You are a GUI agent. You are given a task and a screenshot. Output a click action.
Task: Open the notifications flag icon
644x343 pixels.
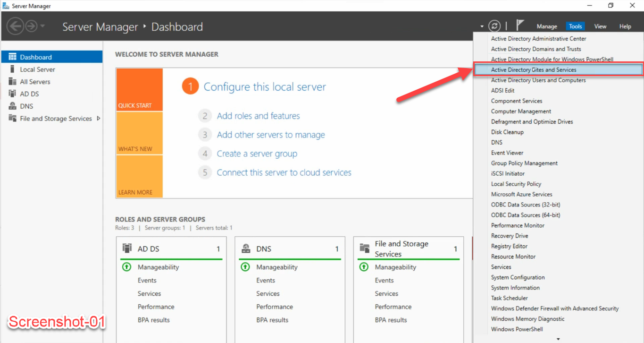520,25
